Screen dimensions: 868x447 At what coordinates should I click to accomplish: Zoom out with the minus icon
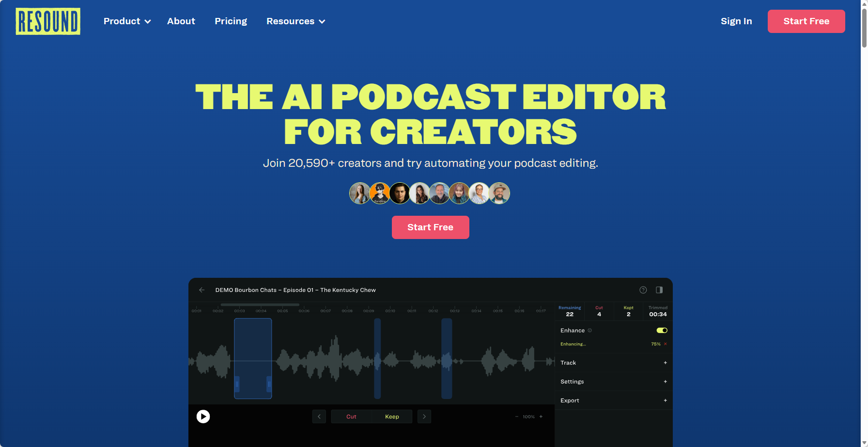(517, 416)
